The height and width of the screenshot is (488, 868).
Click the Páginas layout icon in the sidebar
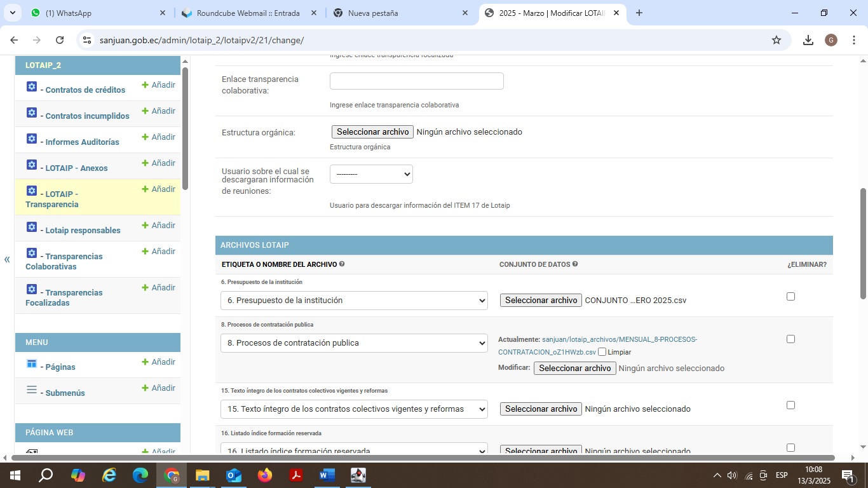[x=32, y=363]
